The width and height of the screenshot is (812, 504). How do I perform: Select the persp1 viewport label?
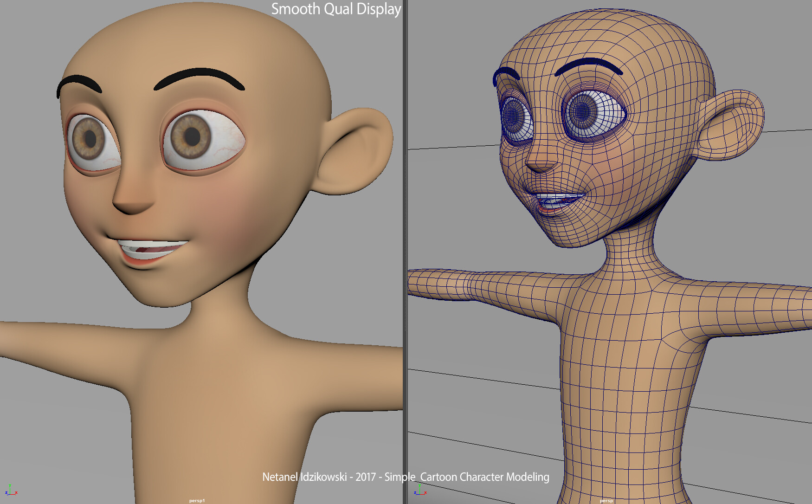pyautogui.click(x=197, y=500)
